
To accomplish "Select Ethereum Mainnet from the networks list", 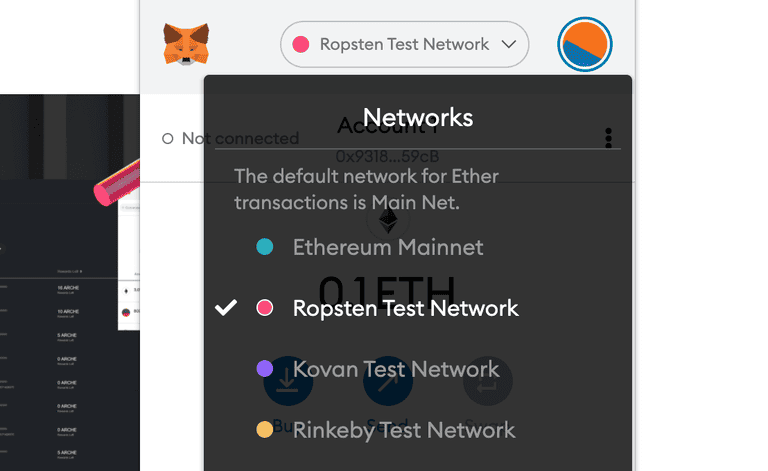I will (x=388, y=247).
